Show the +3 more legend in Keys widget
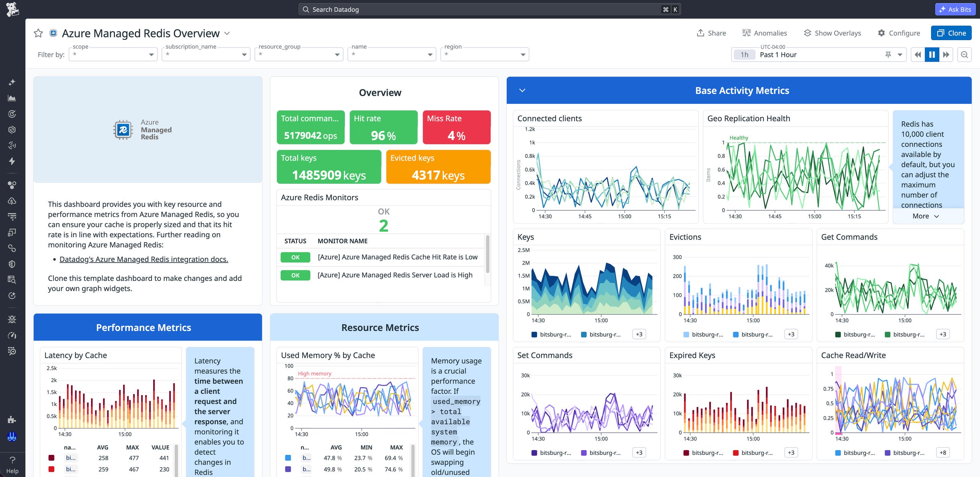The height and width of the screenshot is (477, 980). click(x=639, y=334)
